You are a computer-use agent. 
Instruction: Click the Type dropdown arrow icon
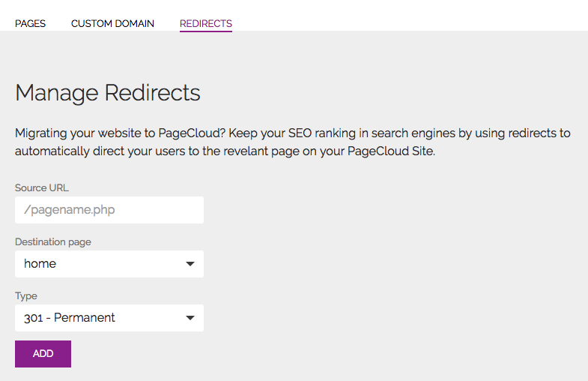pos(190,318)
